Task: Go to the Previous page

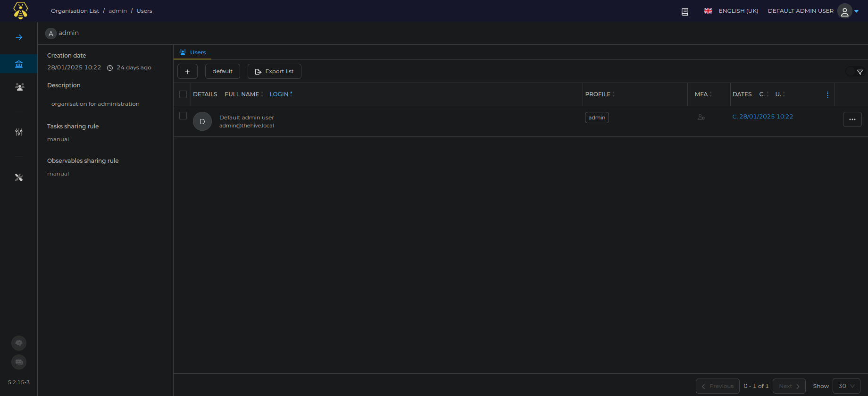Action: 718,386
